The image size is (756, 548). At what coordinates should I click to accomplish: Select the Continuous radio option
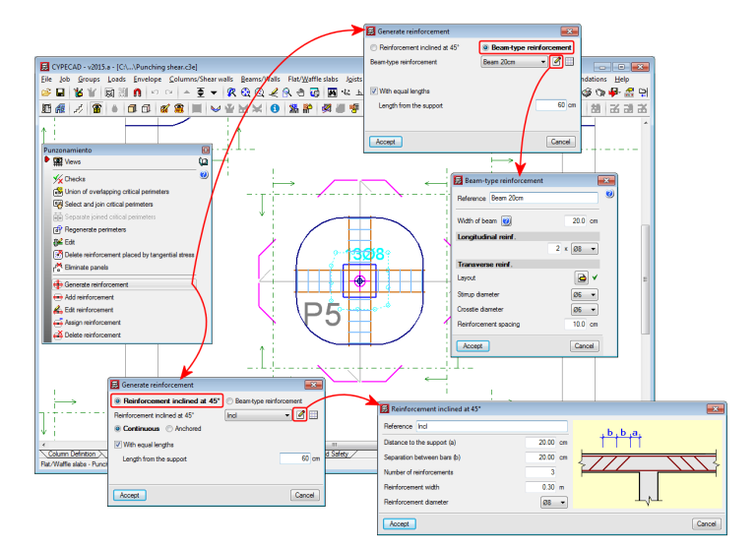click(117, 429)
